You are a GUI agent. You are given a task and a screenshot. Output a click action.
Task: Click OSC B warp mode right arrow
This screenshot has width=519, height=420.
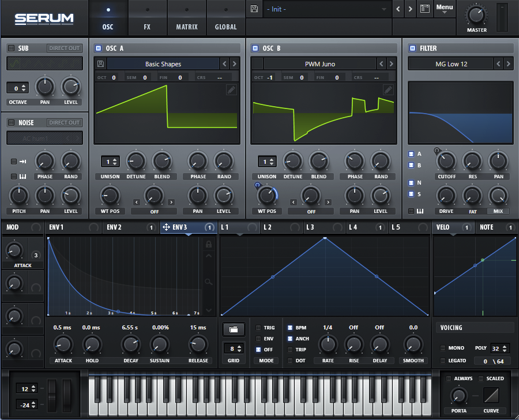click(328, 202)
